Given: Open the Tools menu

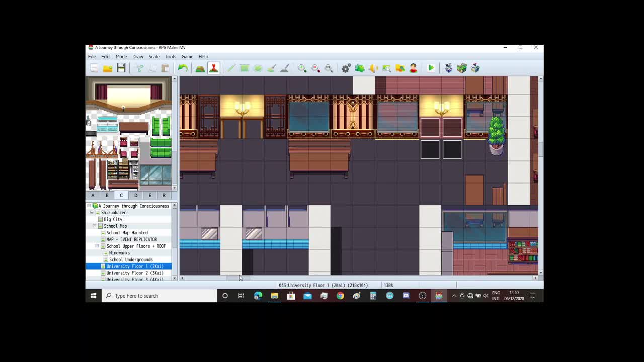Looking at the screenshot, I should click(171, 56).
